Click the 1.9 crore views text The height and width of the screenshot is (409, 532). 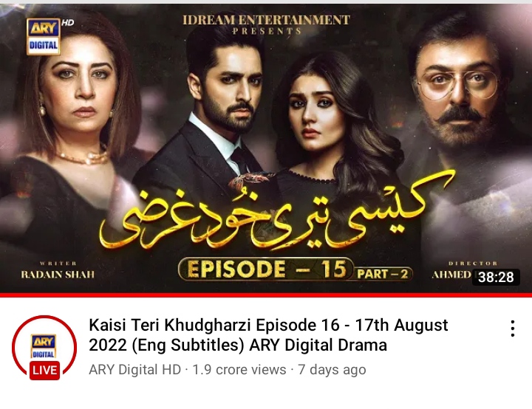(x=239, y=370)
